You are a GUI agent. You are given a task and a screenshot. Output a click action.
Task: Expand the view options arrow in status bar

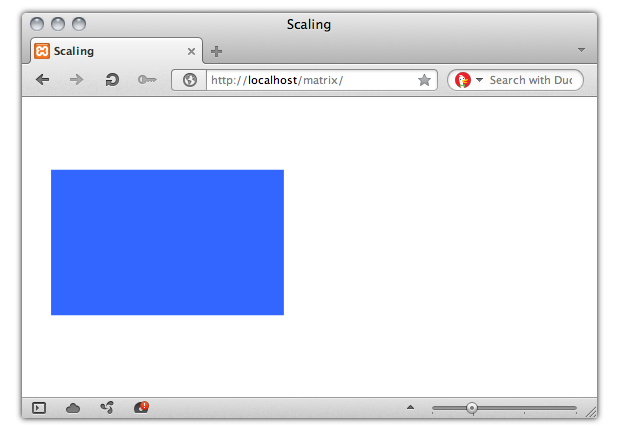(x=410, y=407)
